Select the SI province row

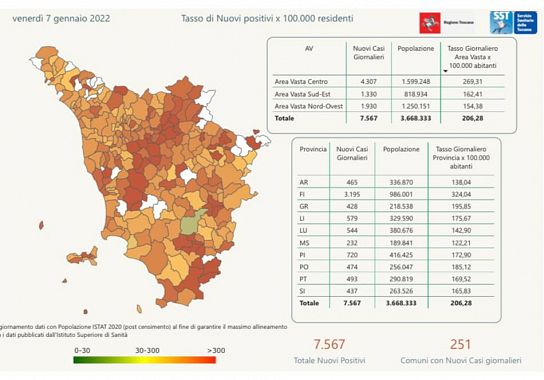(x=396, y=291)
